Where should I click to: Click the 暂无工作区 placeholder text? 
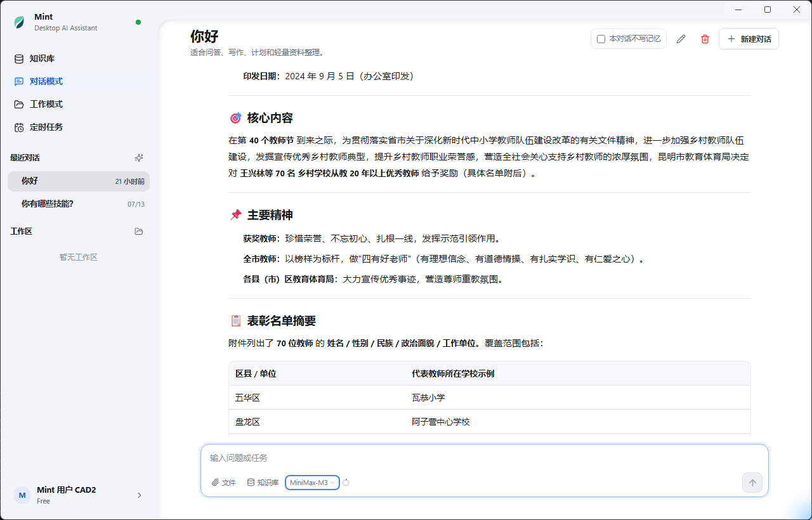pyautogui.click(x=79, y=257)
